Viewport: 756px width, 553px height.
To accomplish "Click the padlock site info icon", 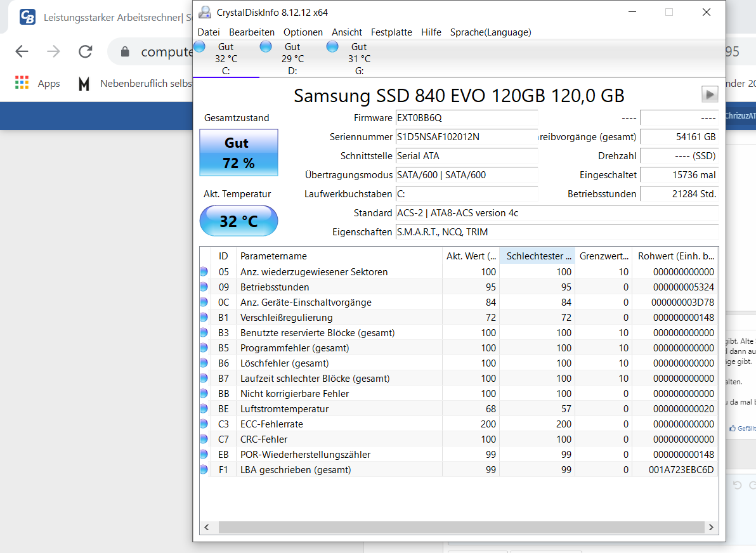I will pos(125,51).
